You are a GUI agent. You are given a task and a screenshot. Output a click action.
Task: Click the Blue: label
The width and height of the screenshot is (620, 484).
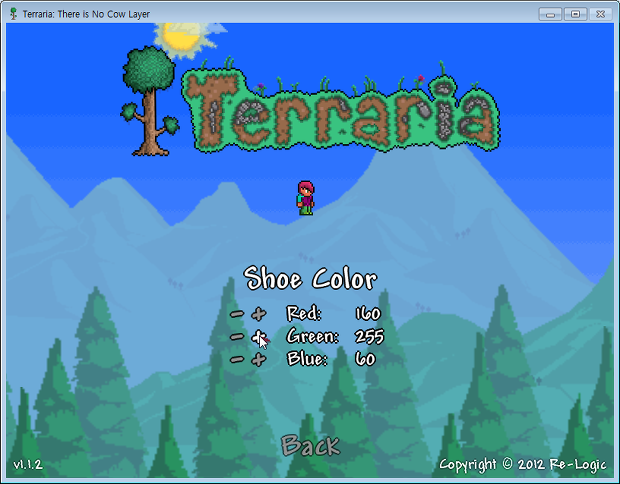tap(307, 359)
